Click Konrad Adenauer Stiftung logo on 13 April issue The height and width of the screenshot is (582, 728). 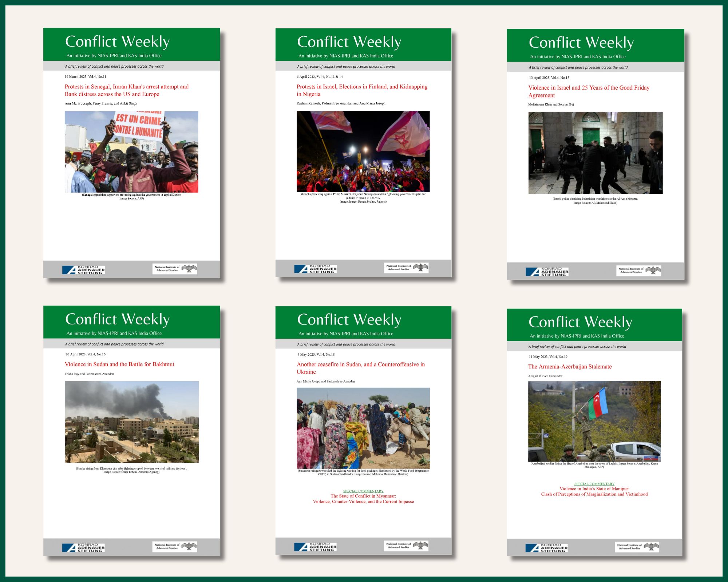(x=547, y=272)
